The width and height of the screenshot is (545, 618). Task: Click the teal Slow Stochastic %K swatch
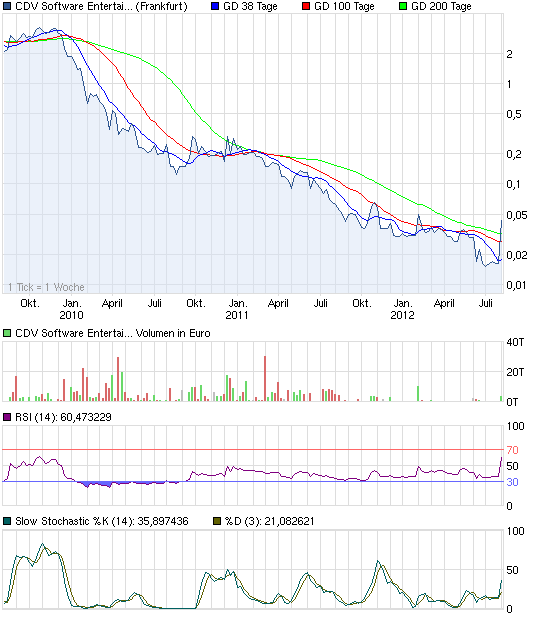(7, 521)
